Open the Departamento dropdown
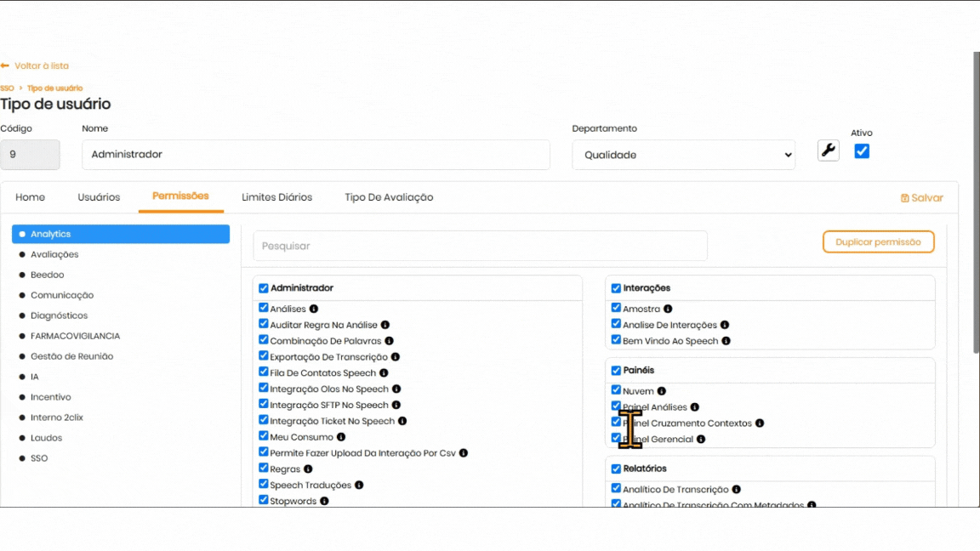 (683, 155)
